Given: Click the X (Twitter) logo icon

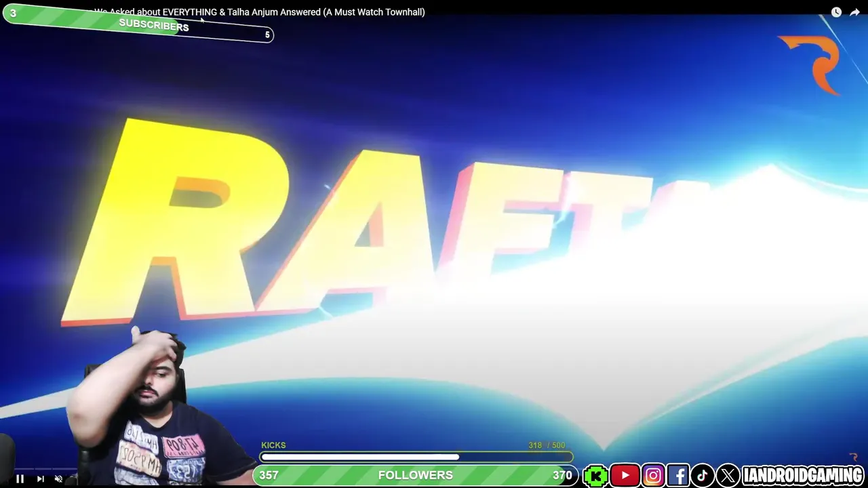Looking at the screenshot, I should tap(728, 476).
